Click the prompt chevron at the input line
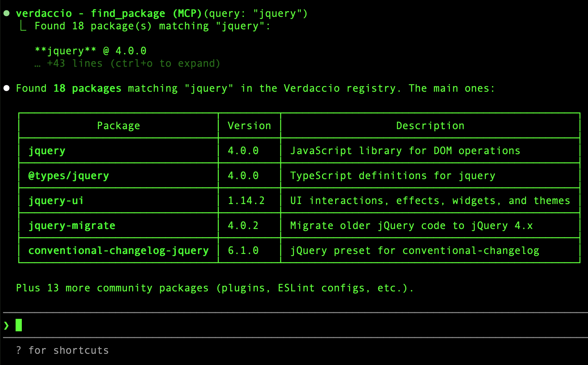Screen dimensions: 588x365 pos(6,325)
